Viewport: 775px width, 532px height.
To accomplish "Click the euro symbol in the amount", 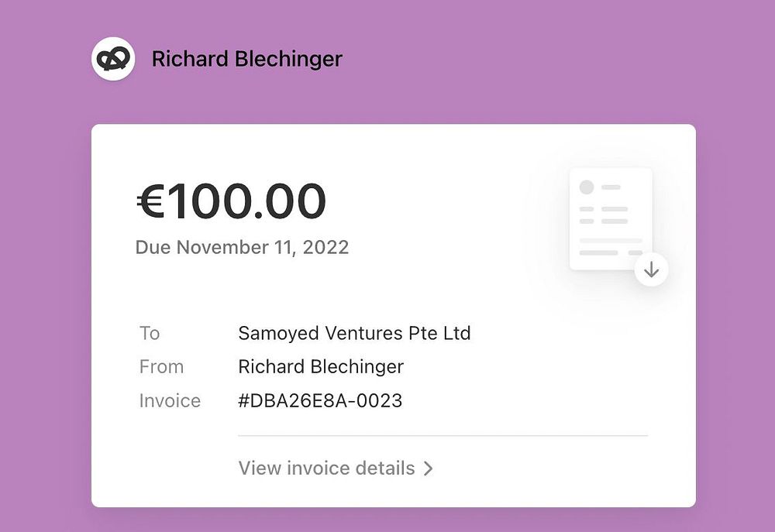I will point(150,202).
